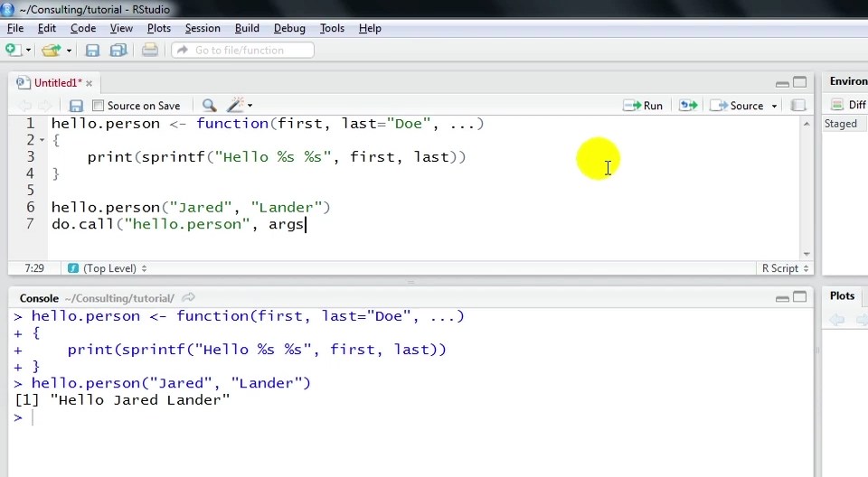Open the Tools menu
Viewport: 868px width, 477px height.
tap(332, 28)
